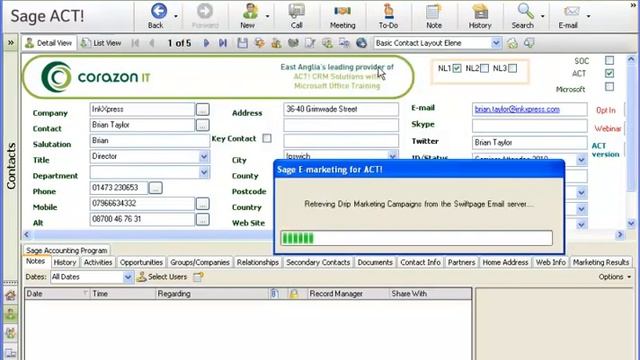Insert a new Note

pyautogui.click(x=433, y=16)
